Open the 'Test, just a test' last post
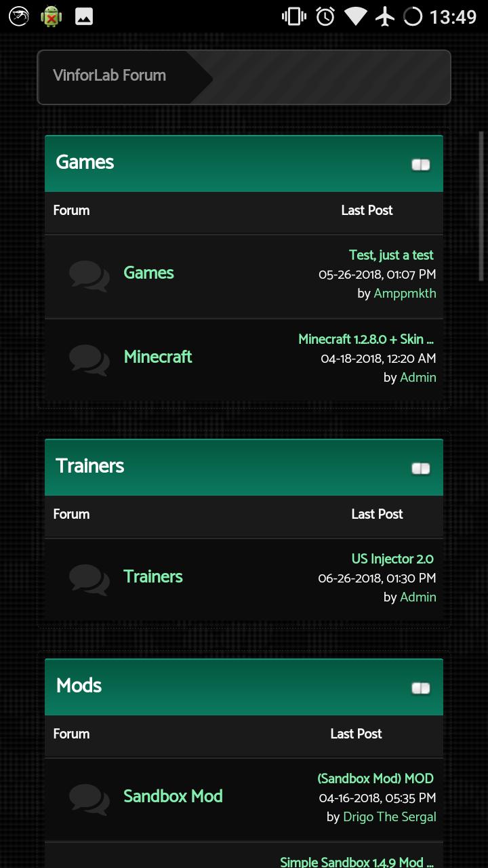The height and width of the screenshot is (868, 488). (391, 255)
